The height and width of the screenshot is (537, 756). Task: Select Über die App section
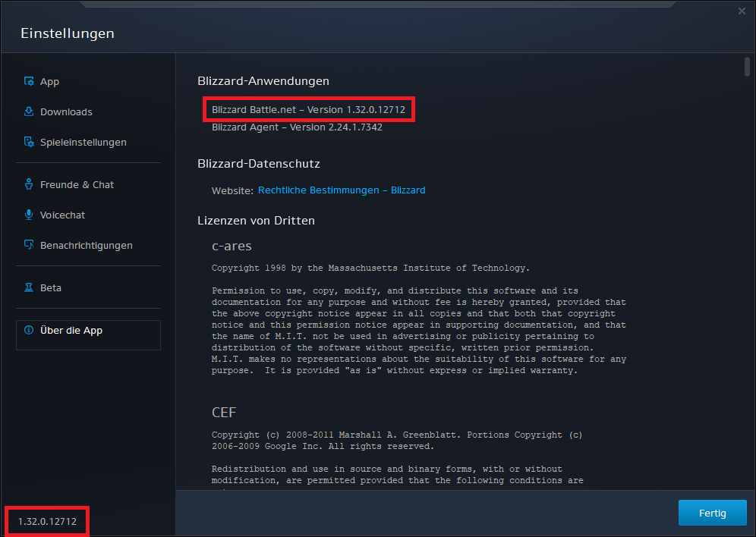pos(88,334)
